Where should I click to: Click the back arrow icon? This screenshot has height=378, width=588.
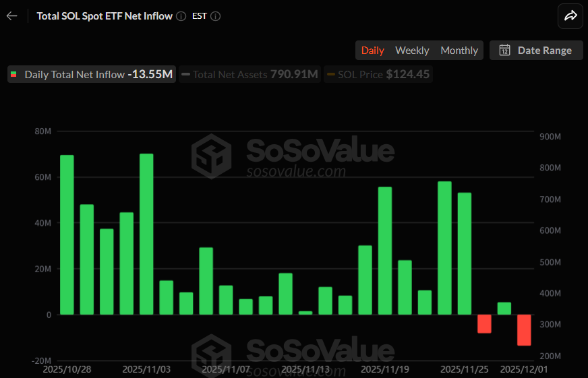click(x=11, y=16)
